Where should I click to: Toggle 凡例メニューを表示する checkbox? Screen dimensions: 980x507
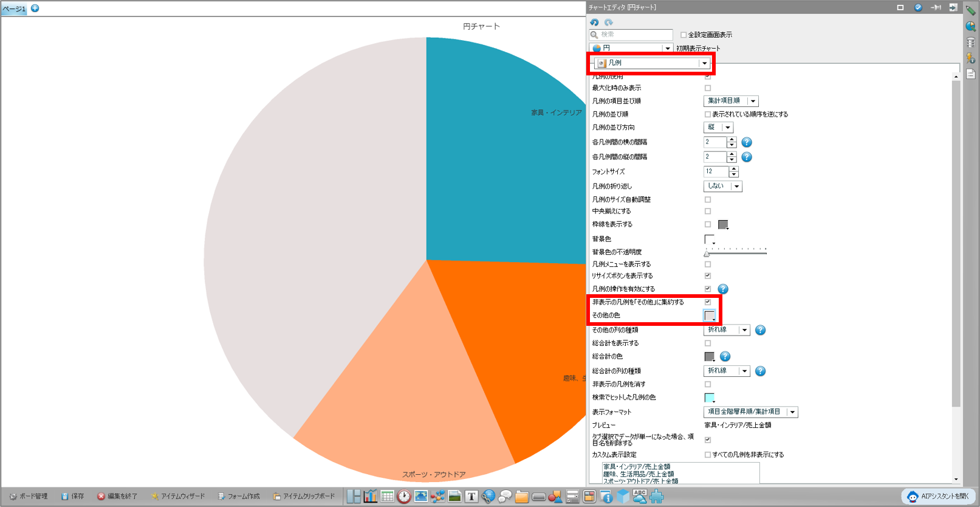[708, 264]
